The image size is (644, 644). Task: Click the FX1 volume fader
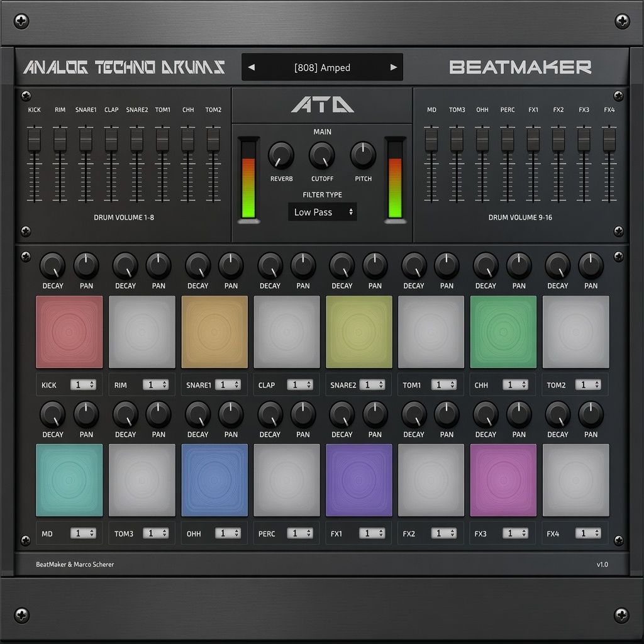pyautogui.click(x=533, y=140)
